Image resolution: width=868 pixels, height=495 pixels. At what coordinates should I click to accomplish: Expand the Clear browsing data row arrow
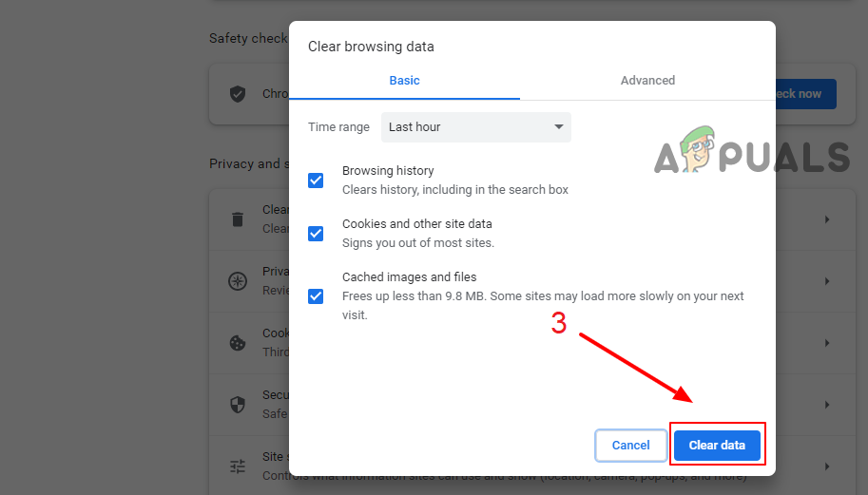coord(827,219)
